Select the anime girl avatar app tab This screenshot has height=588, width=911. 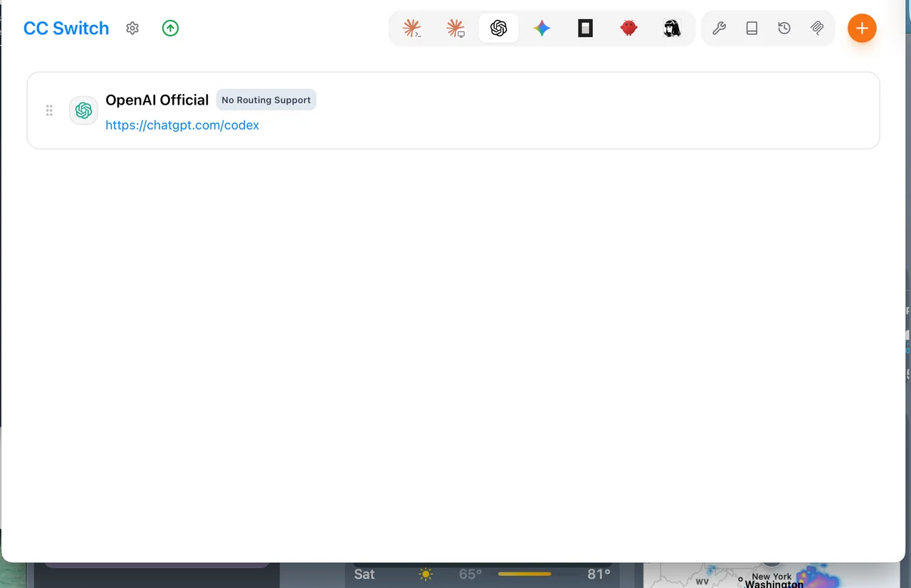point(672,28)
